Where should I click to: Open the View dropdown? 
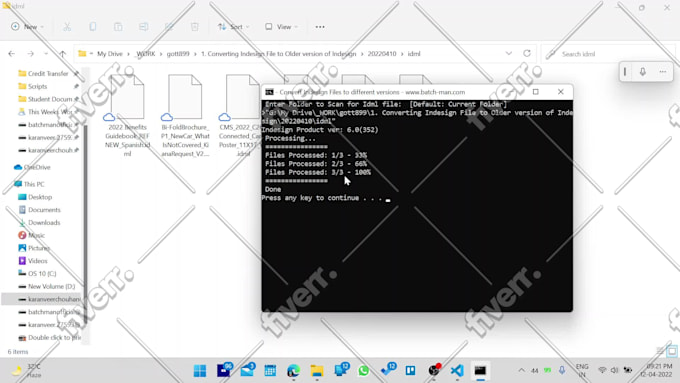[281, 27]
